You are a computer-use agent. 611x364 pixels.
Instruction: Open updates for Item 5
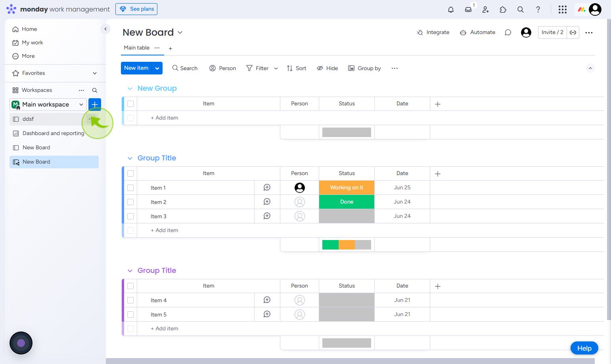267,314
